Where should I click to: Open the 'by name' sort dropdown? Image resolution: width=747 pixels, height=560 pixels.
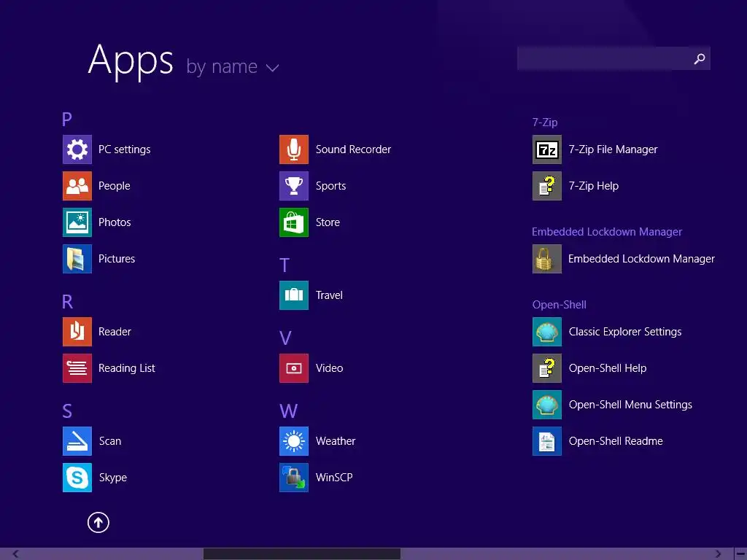(232, 66)
